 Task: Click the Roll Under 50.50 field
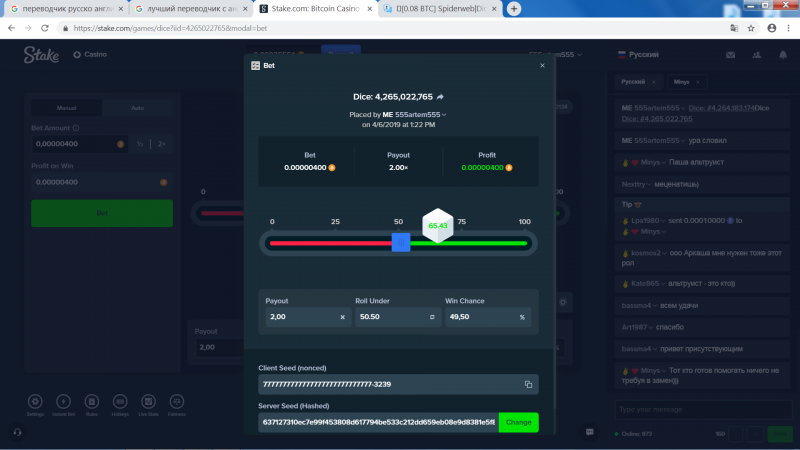coord(398,317)
